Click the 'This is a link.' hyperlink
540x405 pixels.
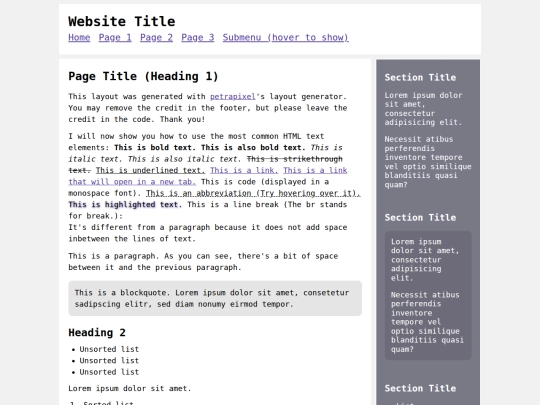pyautogui.click(x=244, y=170)
